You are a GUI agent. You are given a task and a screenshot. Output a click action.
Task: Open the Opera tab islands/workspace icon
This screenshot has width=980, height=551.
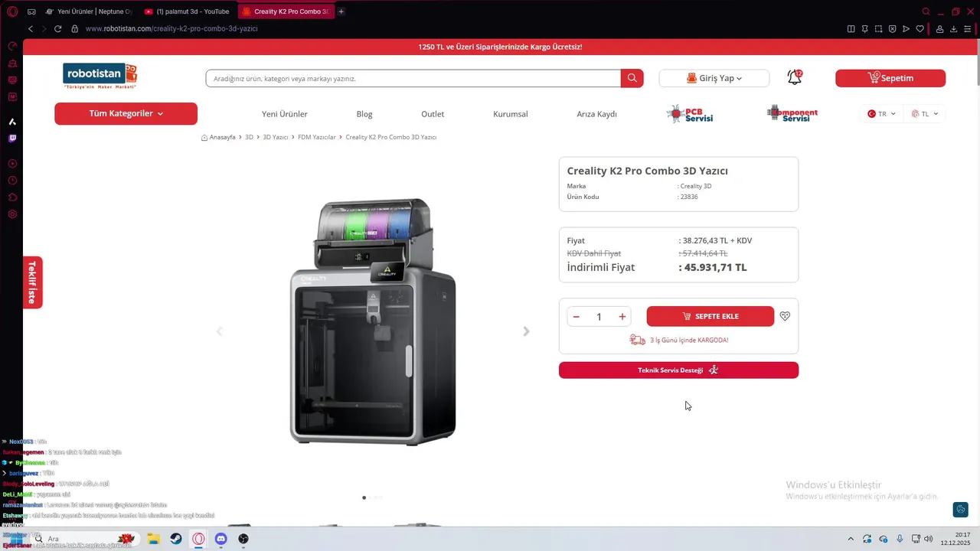point(31,11)
